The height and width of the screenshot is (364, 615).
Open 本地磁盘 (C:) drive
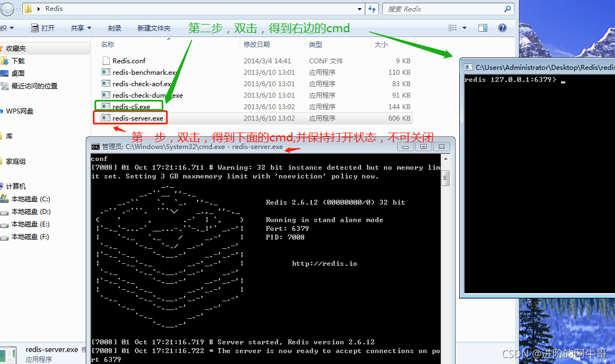[31, 199]
